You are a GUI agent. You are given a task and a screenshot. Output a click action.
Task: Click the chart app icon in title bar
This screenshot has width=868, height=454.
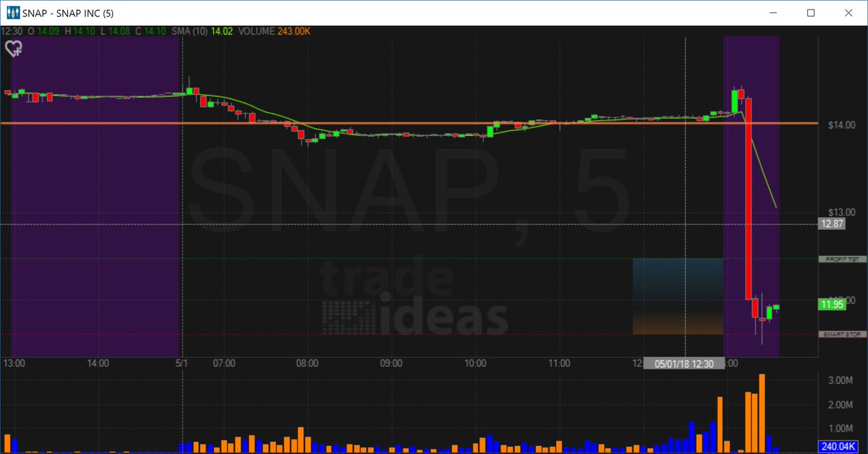[12, 13]
